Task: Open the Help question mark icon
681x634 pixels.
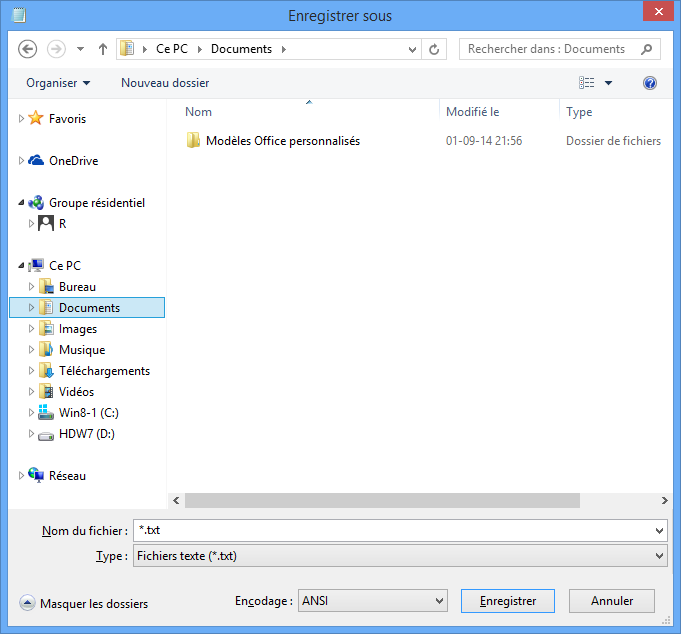Action: [x=650, y=83]
